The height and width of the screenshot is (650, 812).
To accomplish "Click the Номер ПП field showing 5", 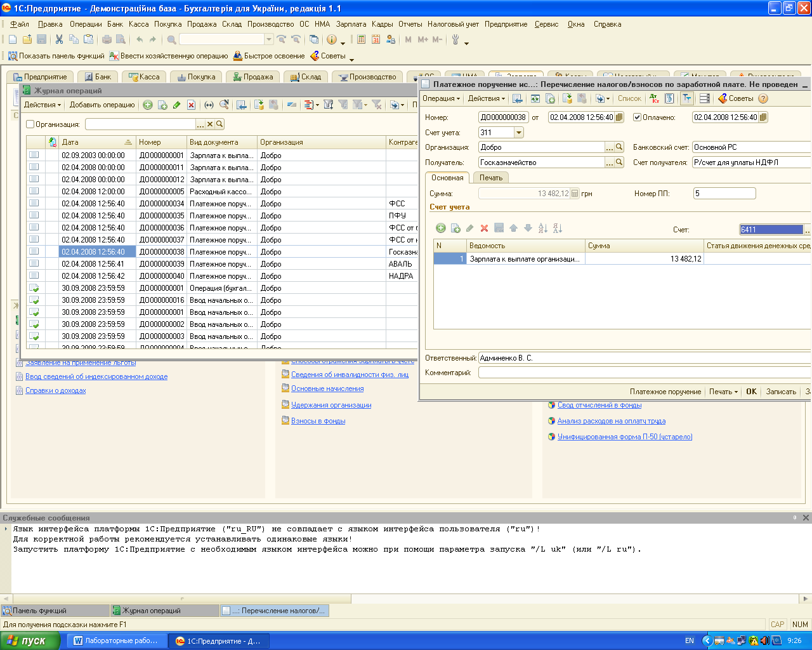I will pyautogui.click(x=724, y=194).
